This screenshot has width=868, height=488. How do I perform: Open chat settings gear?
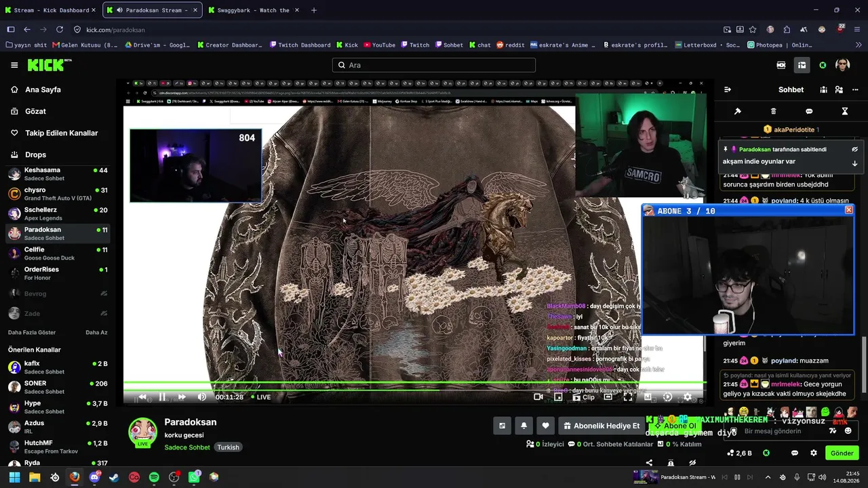point(814,453)
